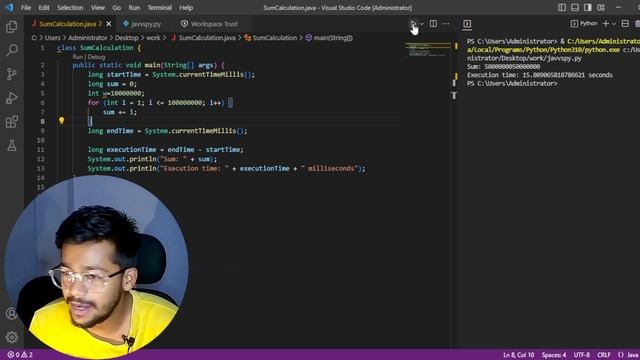Screen dimensions: 640x360
Task: Open the Run menu
Action: [x=134, y=7]
